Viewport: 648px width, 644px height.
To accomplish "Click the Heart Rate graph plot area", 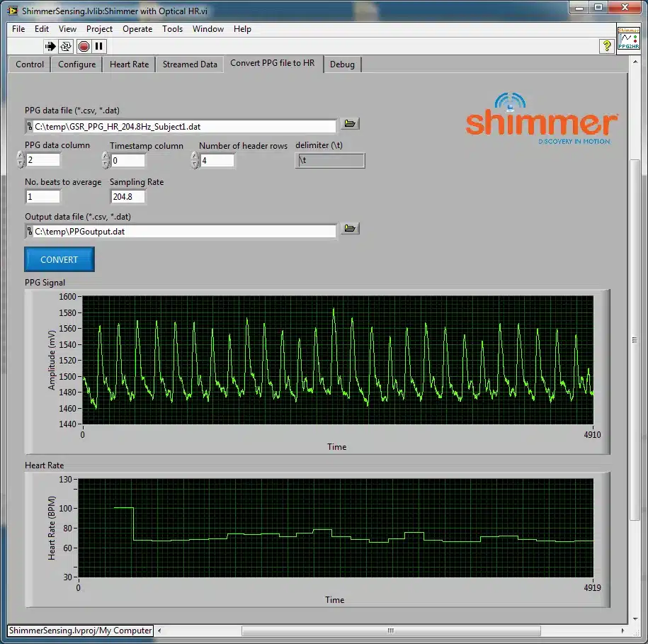I will (336, 528).
